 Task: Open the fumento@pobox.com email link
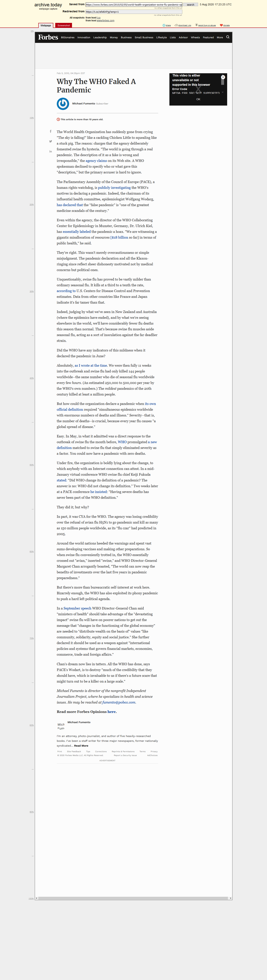119,702
